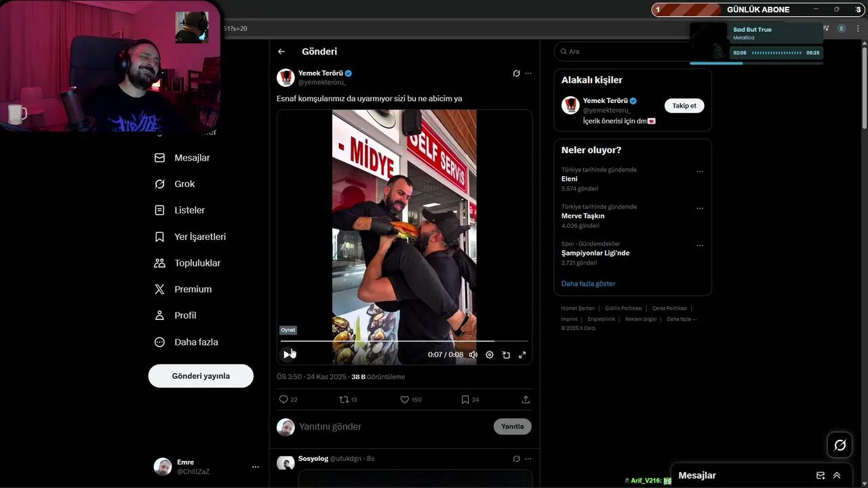Open the Yemek Terörü profile name in post

321,73
